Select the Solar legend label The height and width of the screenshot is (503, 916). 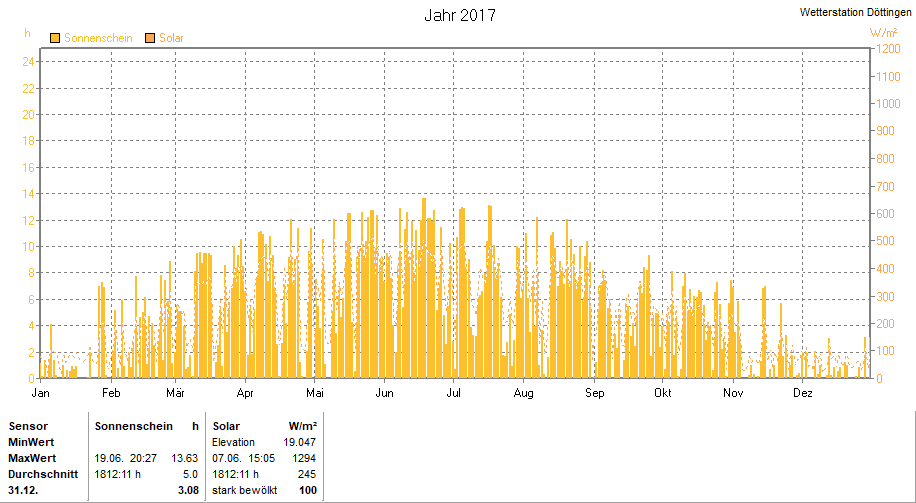[171, 39]
